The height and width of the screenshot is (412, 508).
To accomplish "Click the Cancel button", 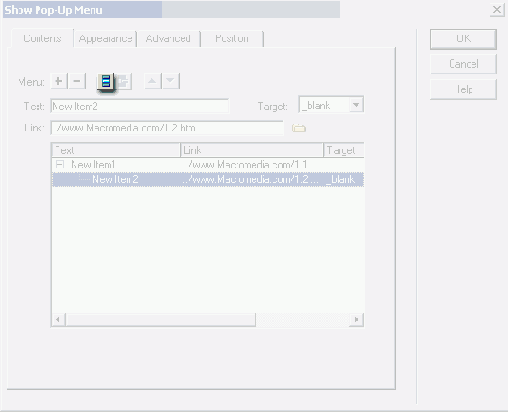I will pos(463,64).
